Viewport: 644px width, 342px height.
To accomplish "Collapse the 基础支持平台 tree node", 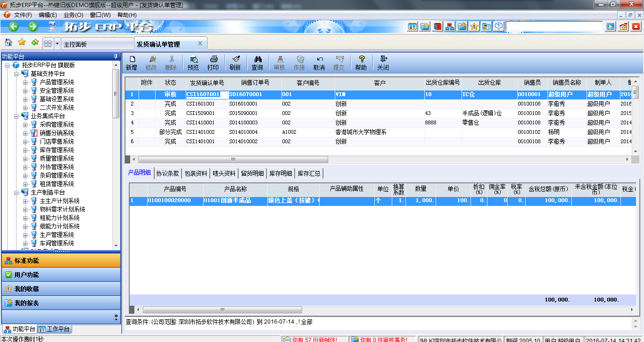I will [x=17, y=74].
